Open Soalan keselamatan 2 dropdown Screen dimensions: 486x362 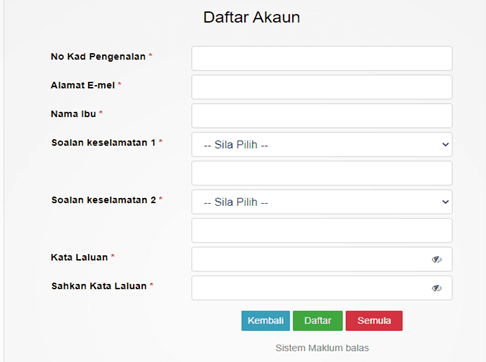(x=322, y=202)
